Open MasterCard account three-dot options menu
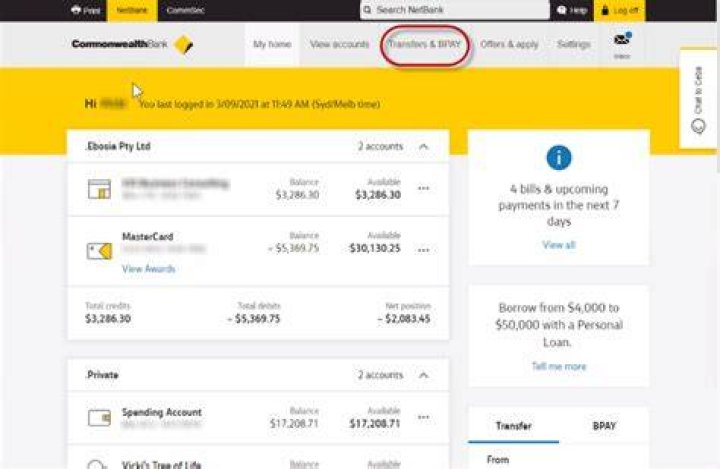Viewport: 720px width, 469px height. 423,250
